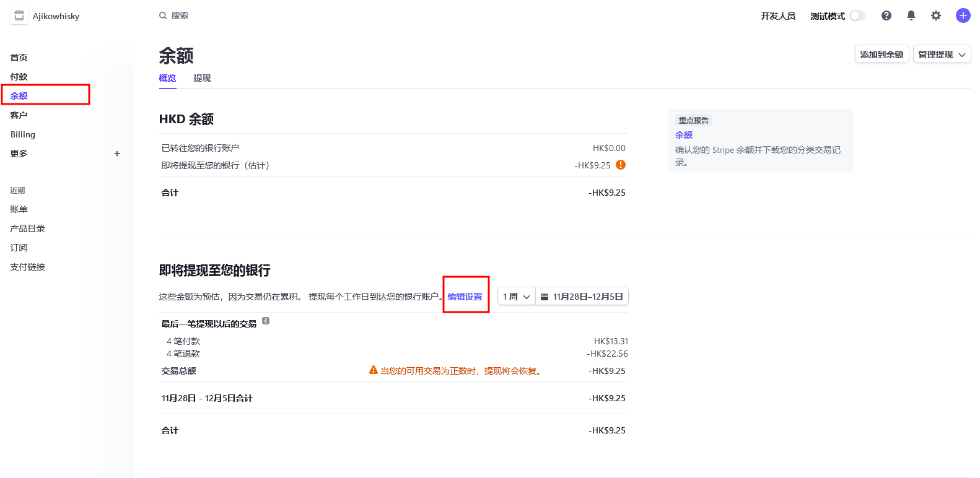Viewport: 980px width, 478px height.
Task: Open the 余额 report link in 重点报告
Action: click(684, 135)
